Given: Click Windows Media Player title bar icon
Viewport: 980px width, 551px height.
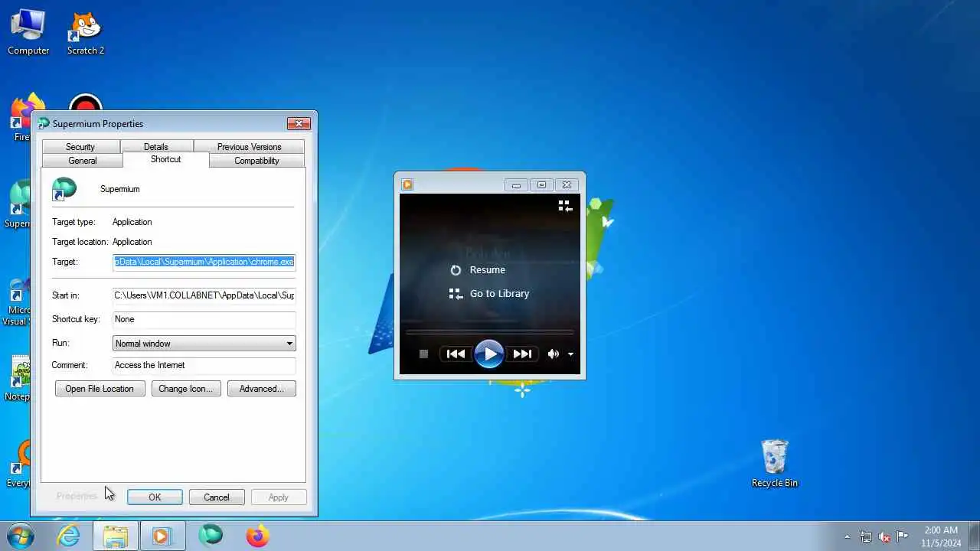Looking at the screenshot, I should pyautogui.click(x=407, y=184).
